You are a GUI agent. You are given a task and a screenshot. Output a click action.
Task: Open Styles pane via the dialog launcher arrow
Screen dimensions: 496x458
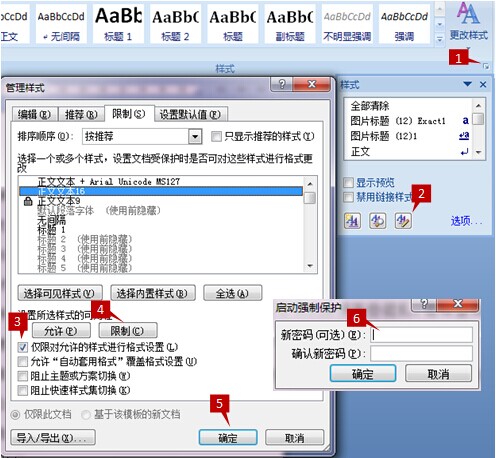486,67
